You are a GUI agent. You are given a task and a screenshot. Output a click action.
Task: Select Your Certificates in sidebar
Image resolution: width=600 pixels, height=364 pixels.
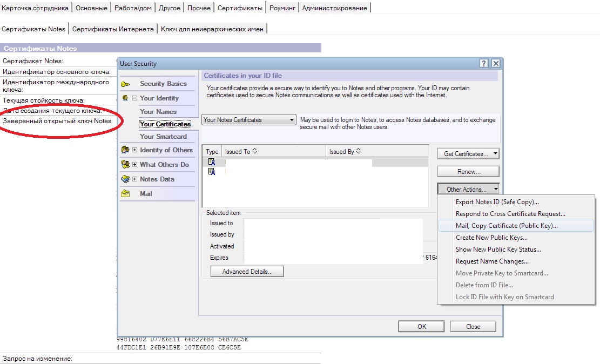tap(165, 124)
